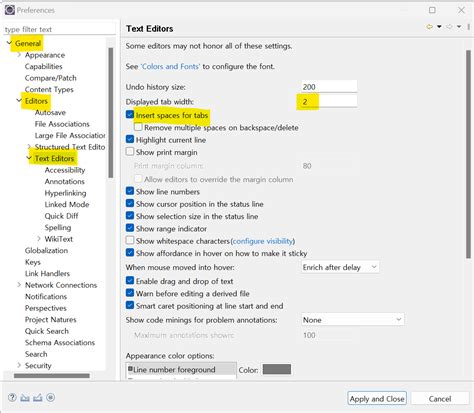Toggle Show whitespace characters checkbox

click(x=130, y=240)
